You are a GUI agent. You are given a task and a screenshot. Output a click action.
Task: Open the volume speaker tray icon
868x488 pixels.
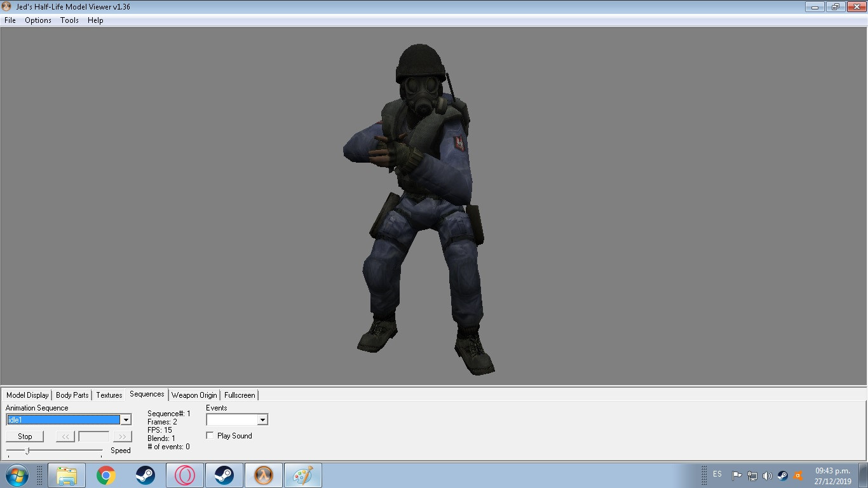(768, 475)
